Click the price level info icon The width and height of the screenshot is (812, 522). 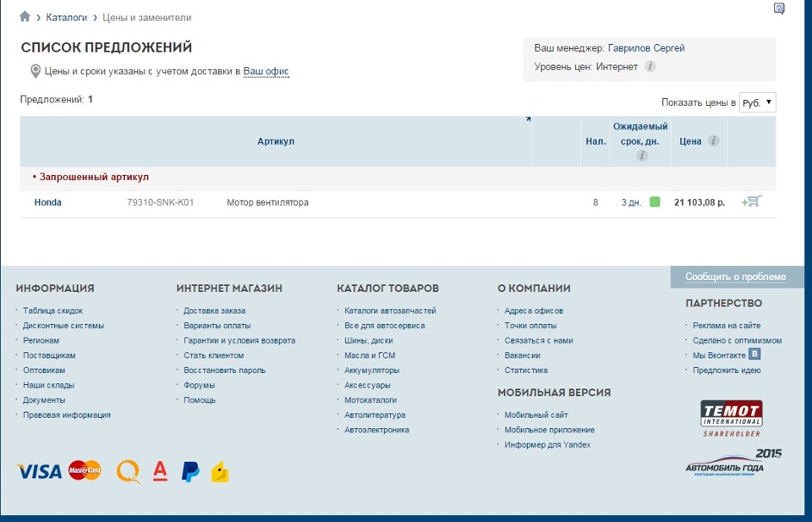coord(650,66)
